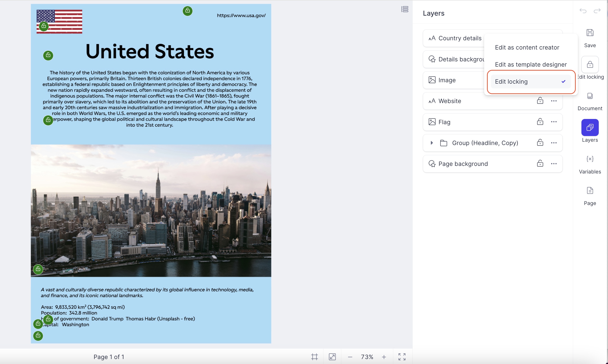Viewport: 608px width, 364px height.
Task: Click the green lock badge on the flag image
Action: [44, 26]
